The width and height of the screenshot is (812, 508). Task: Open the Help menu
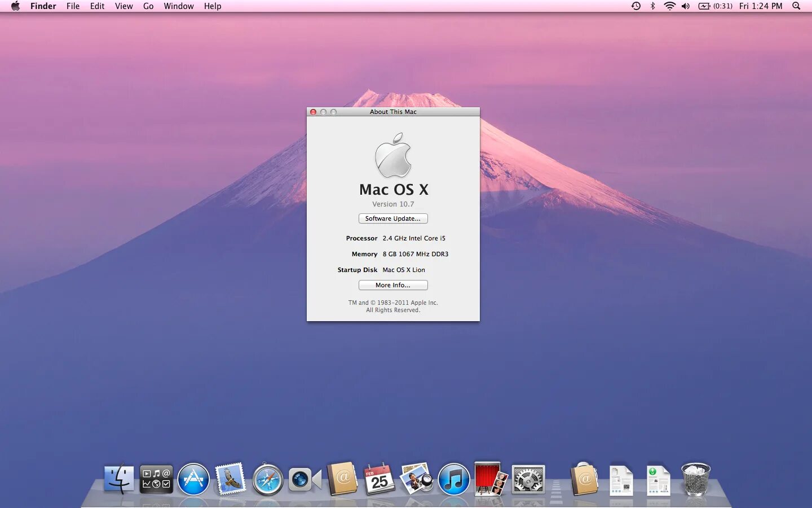[213, 6]
